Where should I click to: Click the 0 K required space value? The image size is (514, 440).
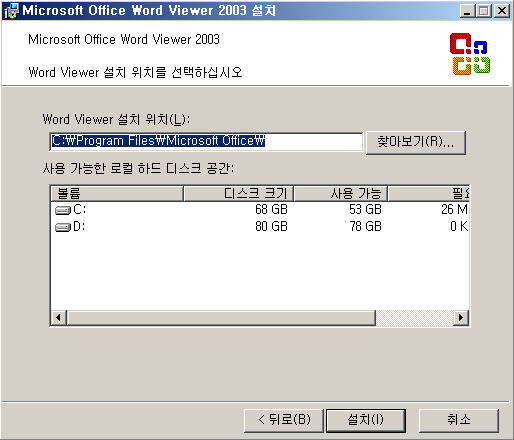[x=459, y=227]
